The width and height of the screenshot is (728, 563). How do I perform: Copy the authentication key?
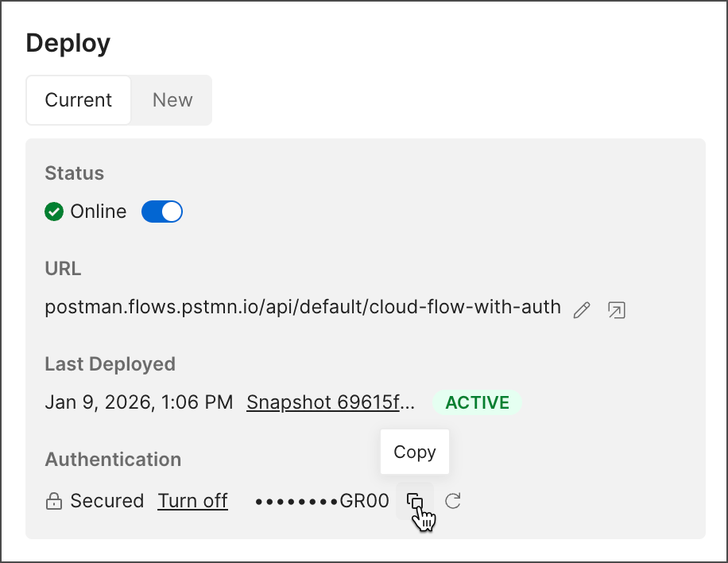[416, 500]
